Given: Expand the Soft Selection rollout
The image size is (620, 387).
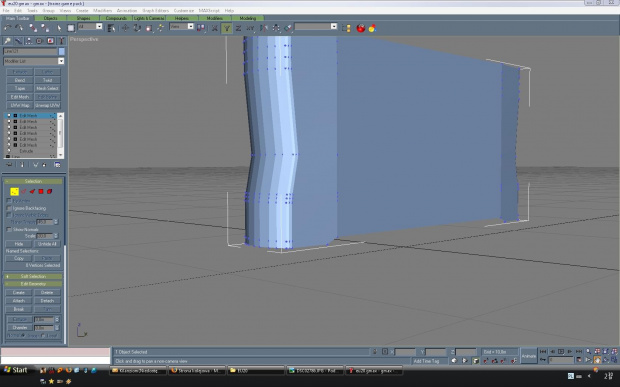Looking at the screenshot, I should point(33,276).
